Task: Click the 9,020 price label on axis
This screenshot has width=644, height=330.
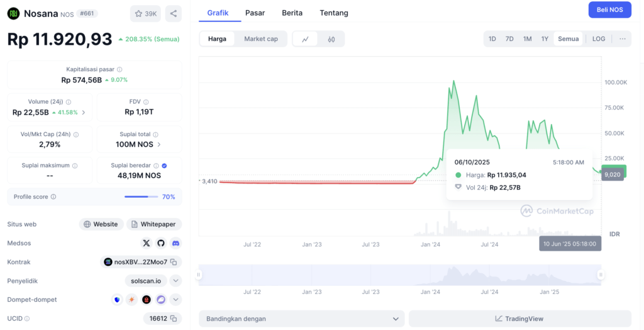Action: [x=613, y=174]
